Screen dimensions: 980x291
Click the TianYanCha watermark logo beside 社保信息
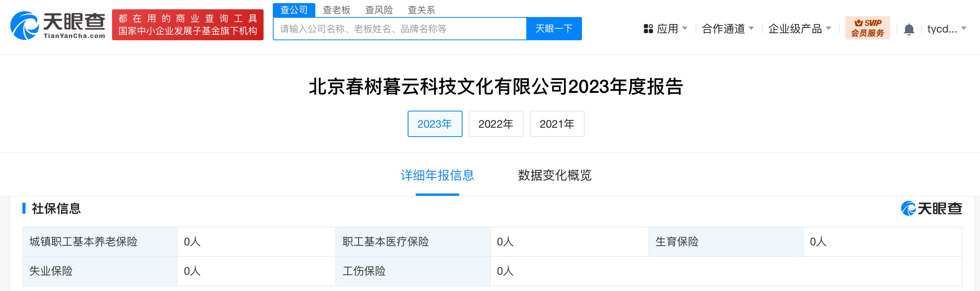tap(931, 209)
